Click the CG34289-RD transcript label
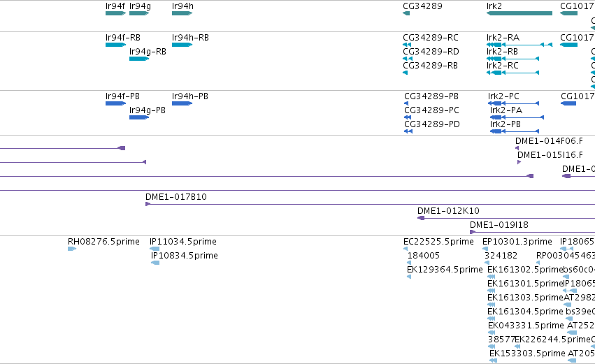 [431, 52]
